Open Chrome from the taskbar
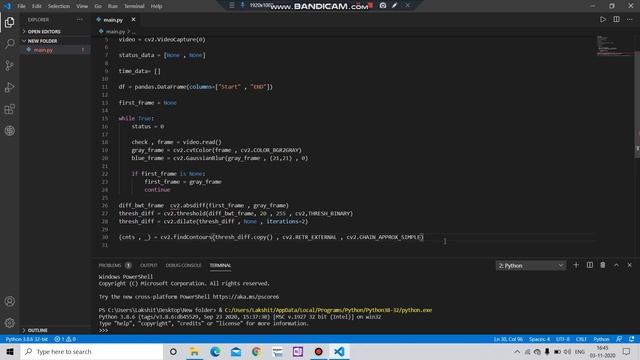The height and width of the screenshot is (360, 640). 256,351
